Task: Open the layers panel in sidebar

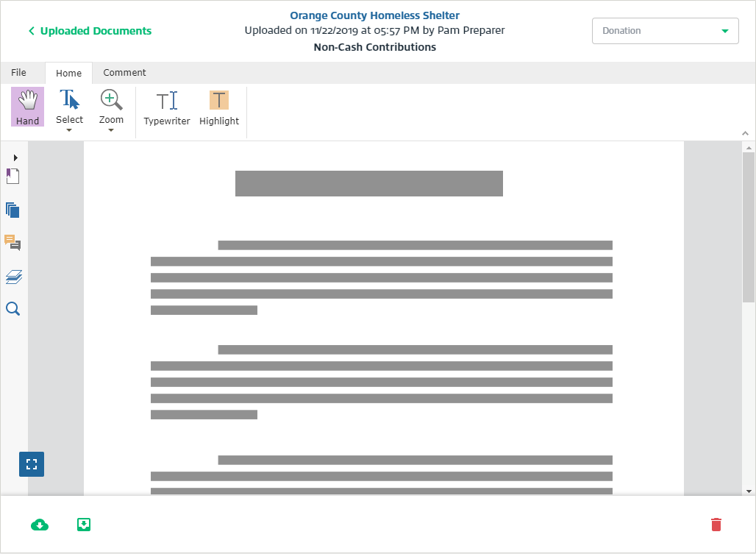Action: (x=13, y=277)
